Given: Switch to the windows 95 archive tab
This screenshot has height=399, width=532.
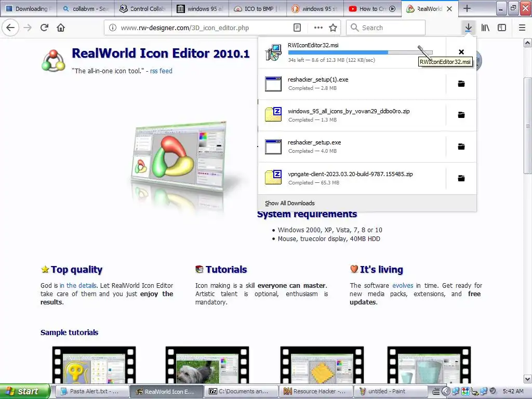Looking at the screenshot, I should [200, 9].
